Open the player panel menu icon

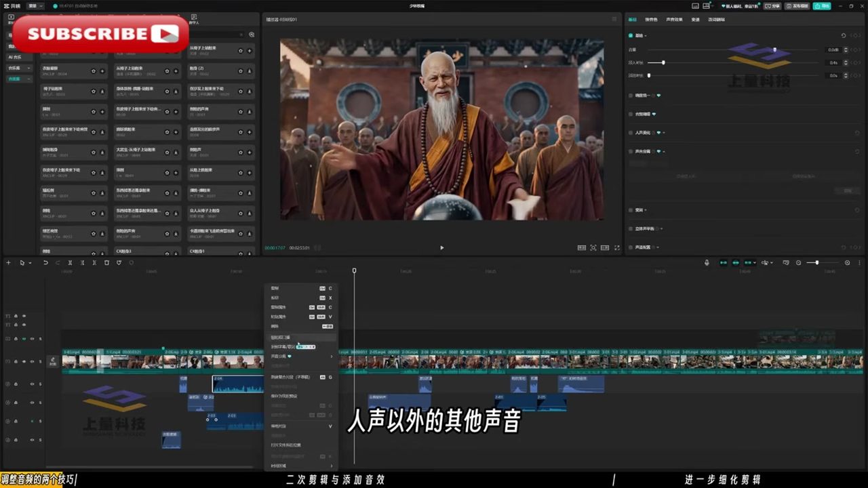[x=614, y=19]
